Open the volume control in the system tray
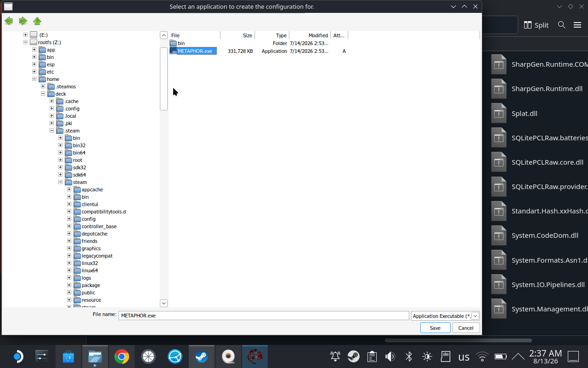Image resolution: width=588 pixels, height=368 pixels. 390,356
